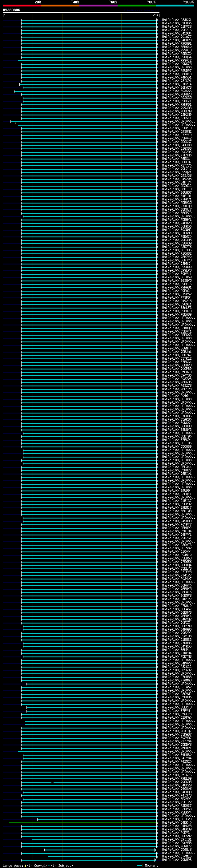Select hit label UniRef100_C3KHQ9
197x868 pixels.
click(176, 328)
